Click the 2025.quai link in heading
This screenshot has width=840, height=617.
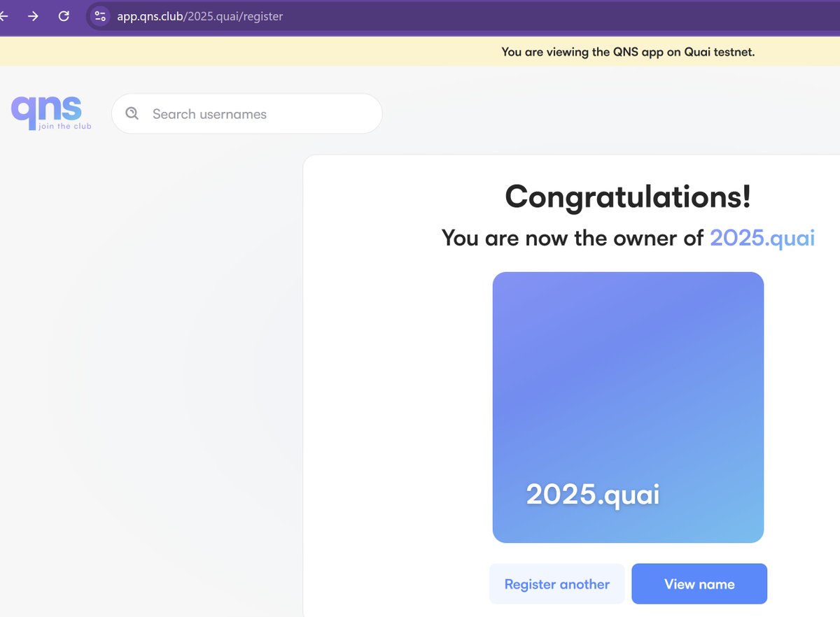click(762, 238)
